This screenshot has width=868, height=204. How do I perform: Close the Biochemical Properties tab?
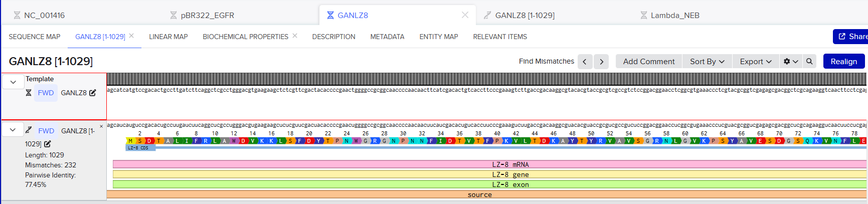[x=295, y=36]
